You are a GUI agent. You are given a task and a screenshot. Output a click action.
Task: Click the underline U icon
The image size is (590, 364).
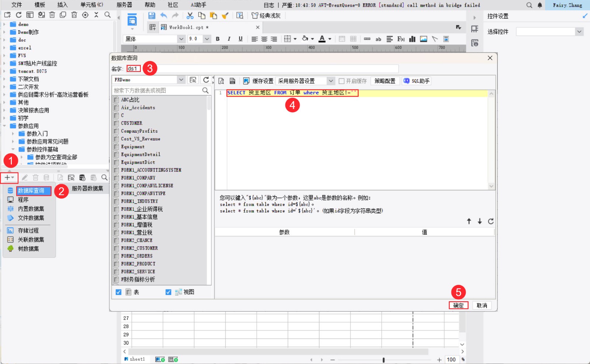tap(240, 39)
